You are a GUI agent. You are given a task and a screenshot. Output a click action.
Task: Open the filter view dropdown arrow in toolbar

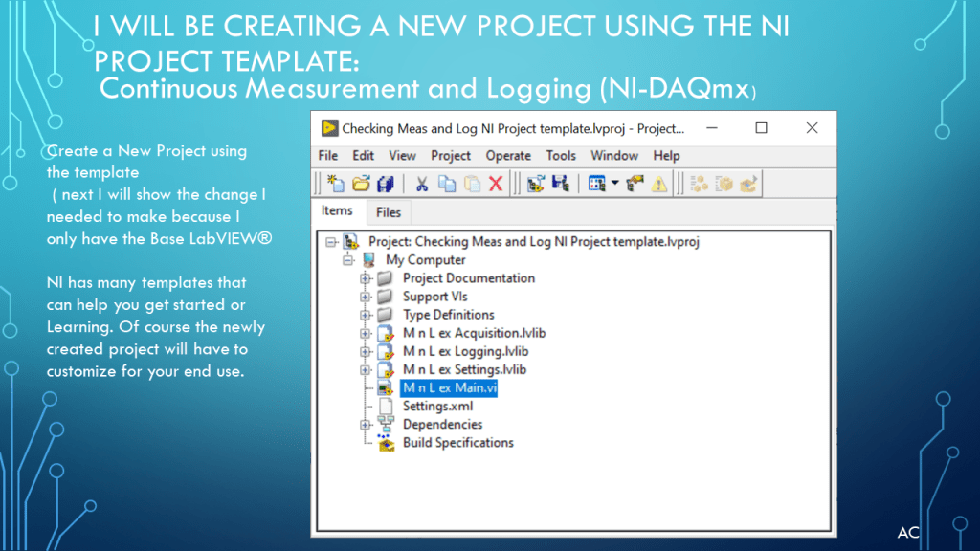pyautogui.click(x=613, y=184)
